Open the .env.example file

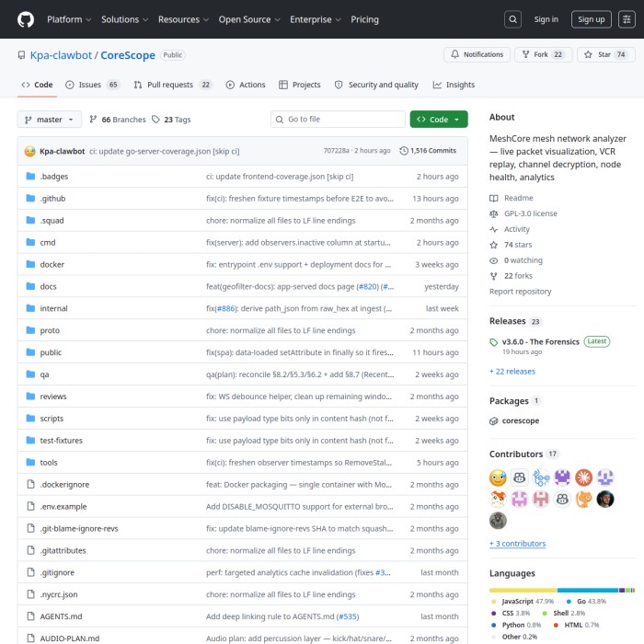(63, 506)
